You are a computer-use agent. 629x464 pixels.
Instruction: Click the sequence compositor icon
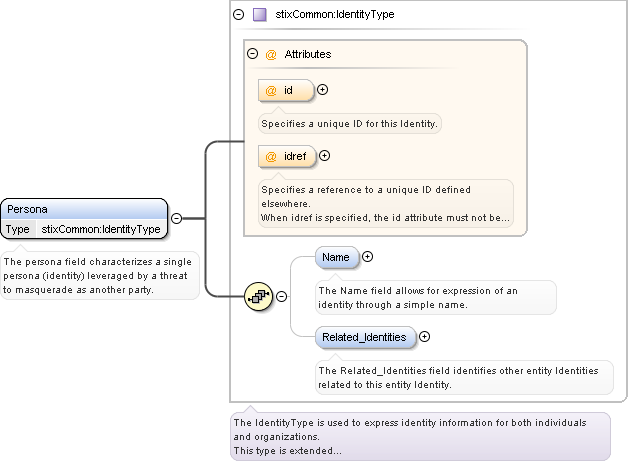click(x=260, y=296)
